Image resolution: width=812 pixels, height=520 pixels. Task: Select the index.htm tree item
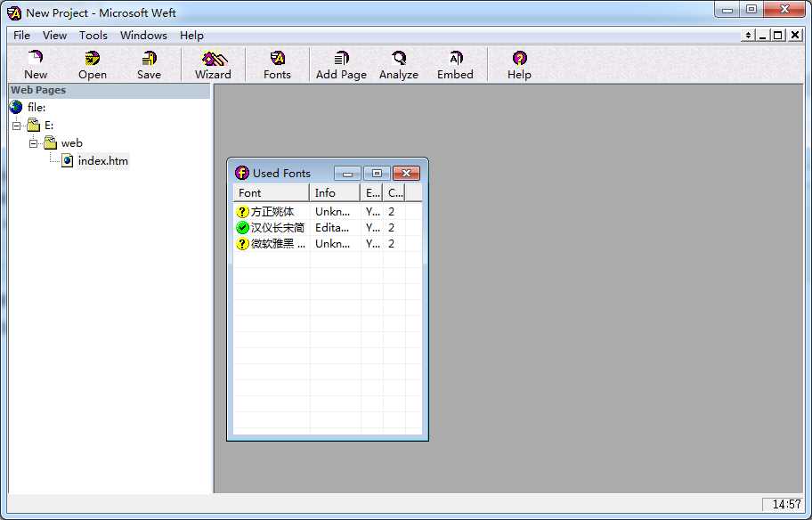(x=103, y=160)
